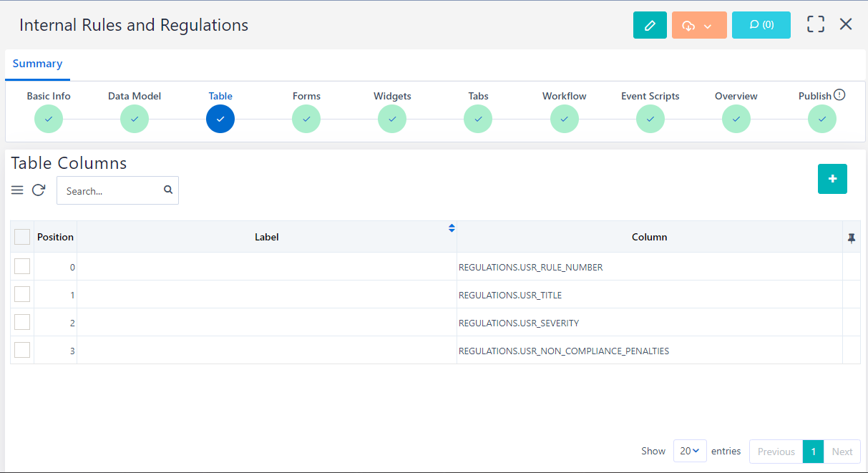The height and width of the screenshot is (473, 868).
Task: Click the Publish info icon
Action: tap(840, 95)
